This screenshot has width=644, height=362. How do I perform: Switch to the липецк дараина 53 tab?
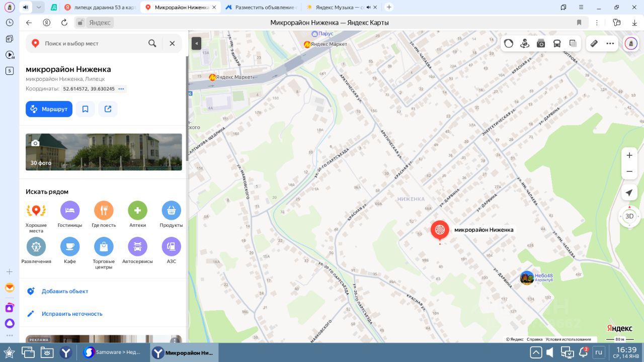click(100, 8)
